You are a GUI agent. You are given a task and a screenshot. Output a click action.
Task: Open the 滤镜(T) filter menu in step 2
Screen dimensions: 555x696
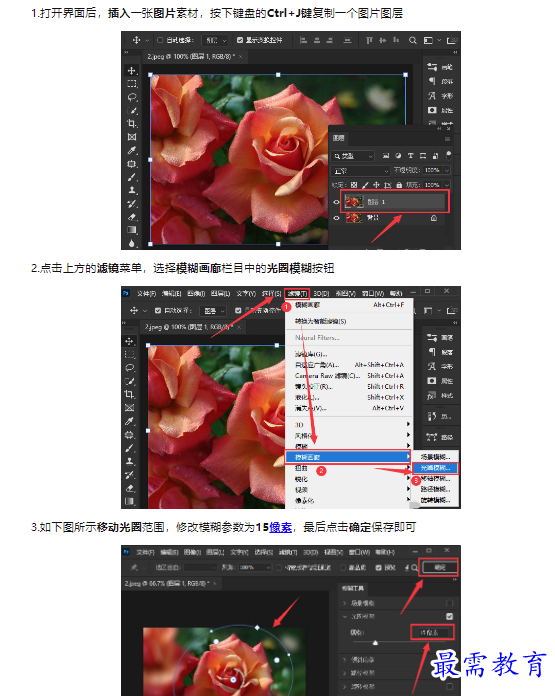pyautogui.click(x=297, y=293)
